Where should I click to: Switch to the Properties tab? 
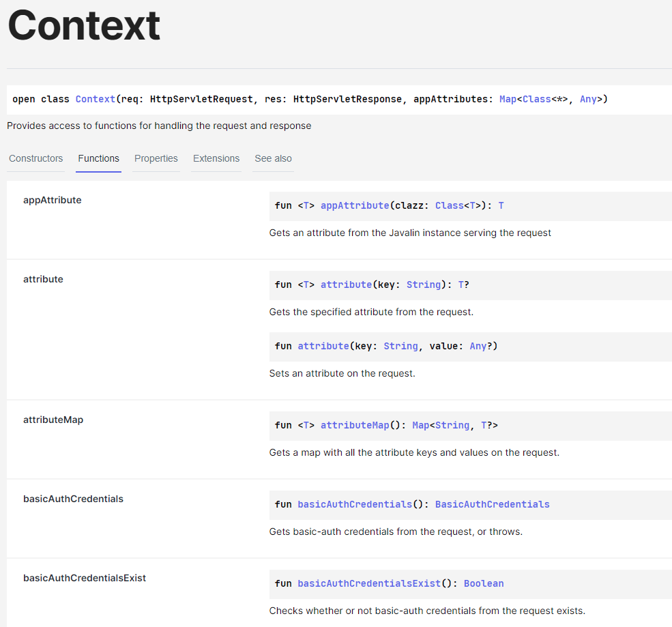[x=156, y=158]
